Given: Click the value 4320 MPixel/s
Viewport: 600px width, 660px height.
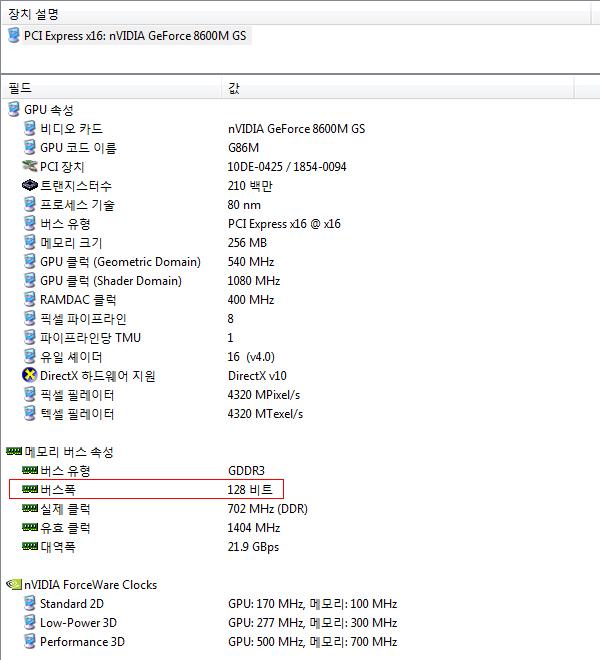Looking at the screenshot, I should (x=264, y=395).
